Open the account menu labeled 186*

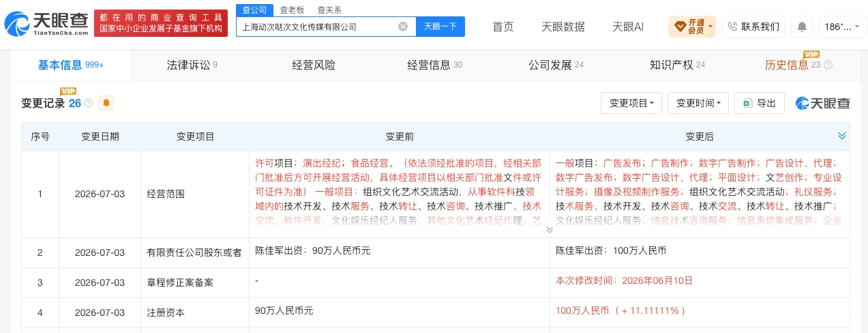click(842, 27)
